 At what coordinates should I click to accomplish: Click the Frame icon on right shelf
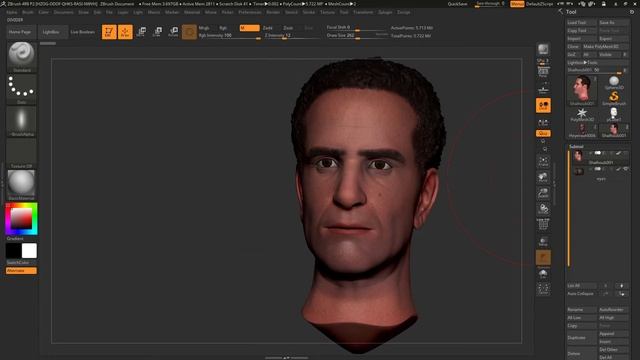543,161
